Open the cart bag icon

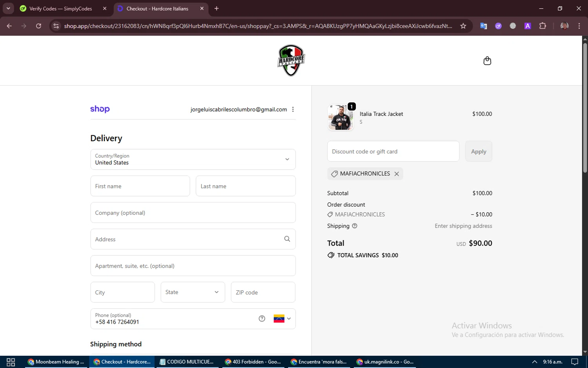pos(487,61)
